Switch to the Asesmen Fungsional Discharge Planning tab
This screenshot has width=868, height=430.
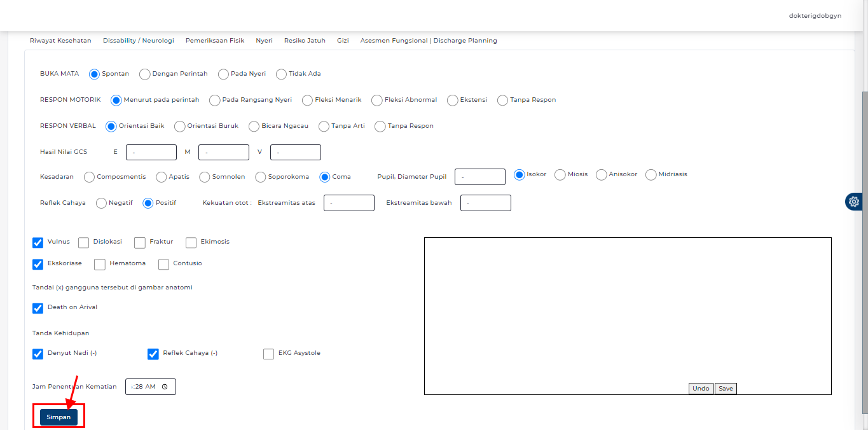(429, 40)
